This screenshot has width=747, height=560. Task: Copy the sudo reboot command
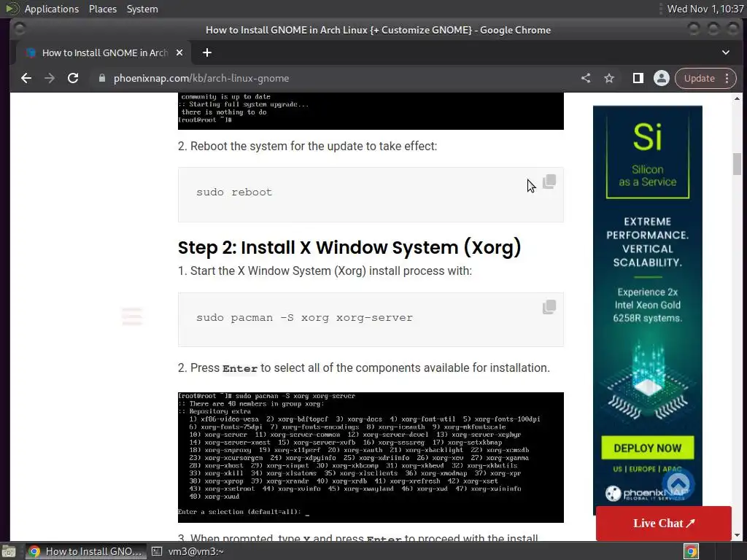[x=549, y=182]
